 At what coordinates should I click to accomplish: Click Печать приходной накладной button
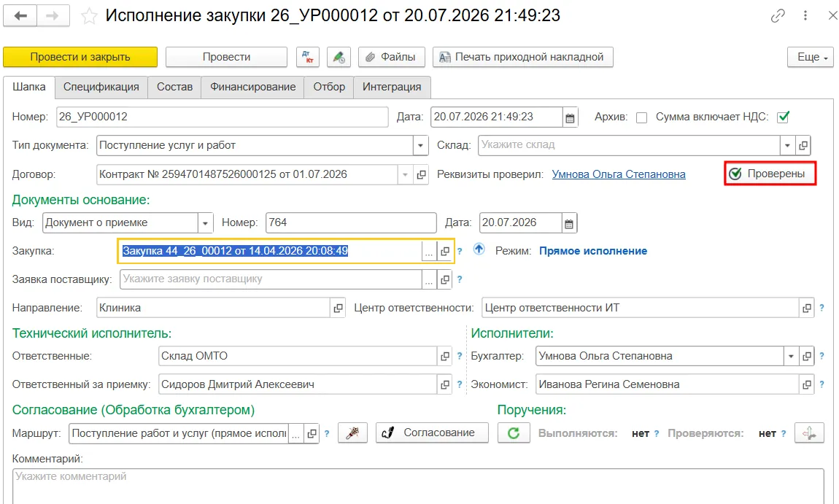coord(523,57)
